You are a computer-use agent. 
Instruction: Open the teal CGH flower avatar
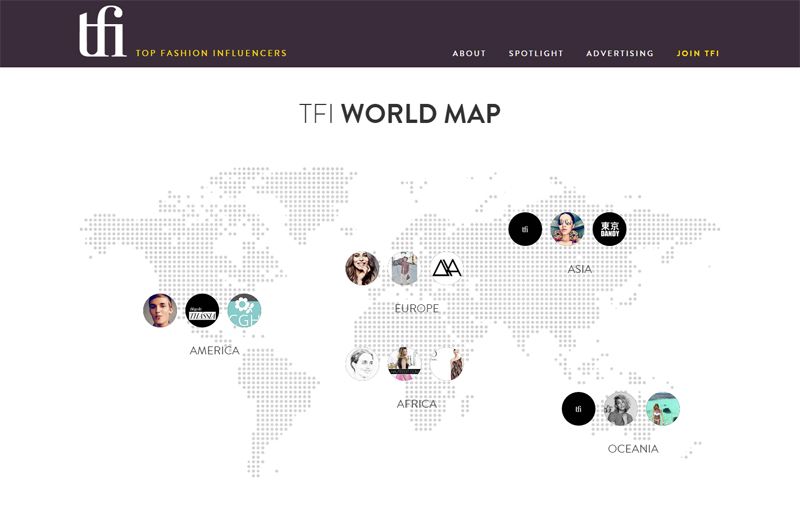(244, 310)
